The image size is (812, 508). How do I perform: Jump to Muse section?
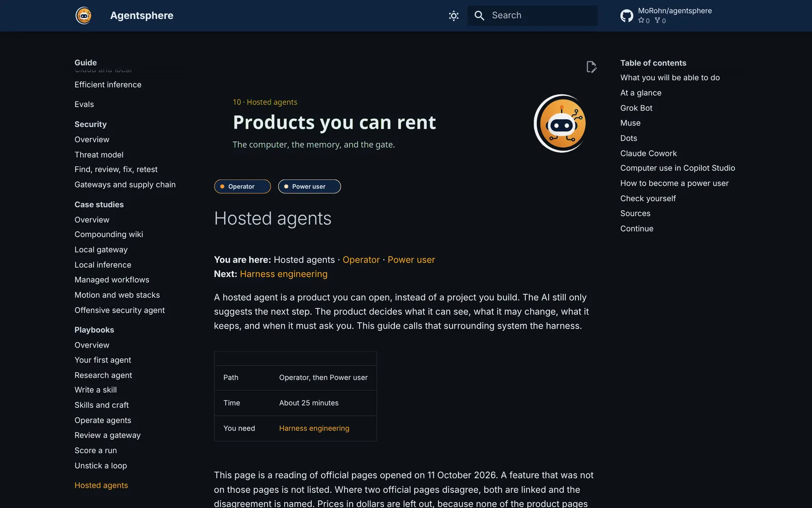630,123
